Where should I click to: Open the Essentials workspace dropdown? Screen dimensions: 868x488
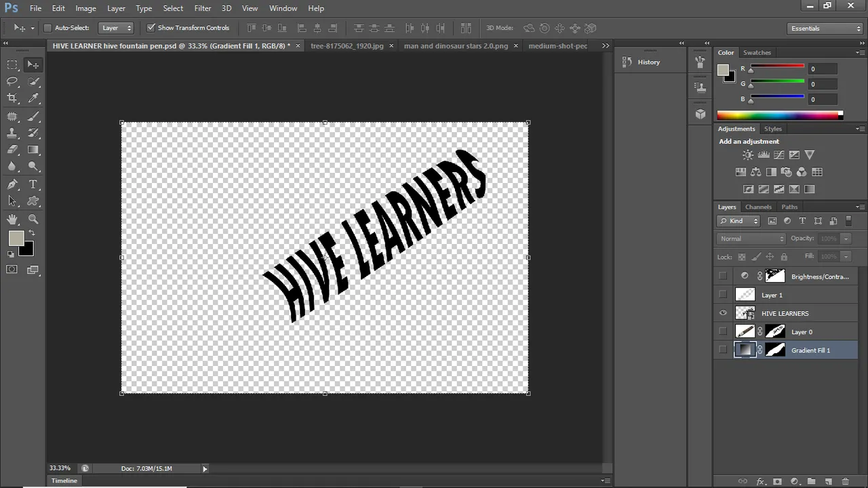click(825, 28)
